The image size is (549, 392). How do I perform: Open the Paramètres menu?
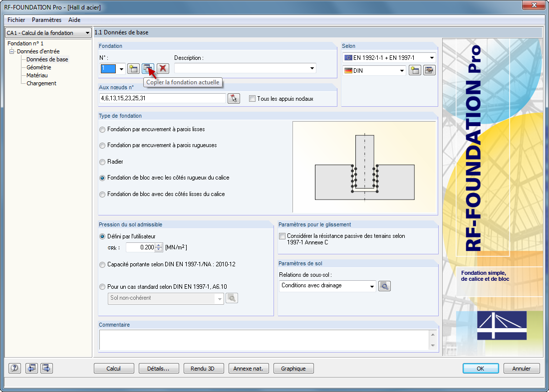(x=46, y=20)
